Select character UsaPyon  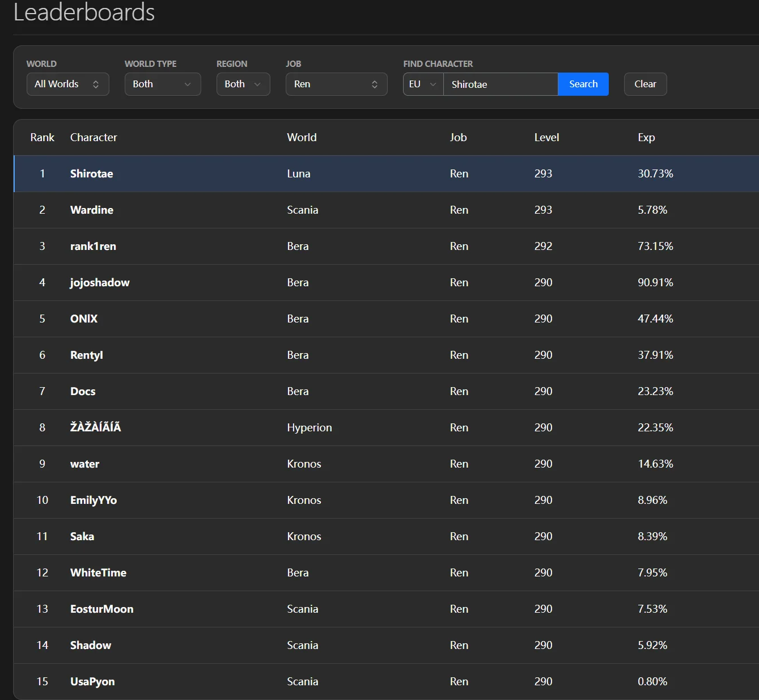[x=92, y=682]
